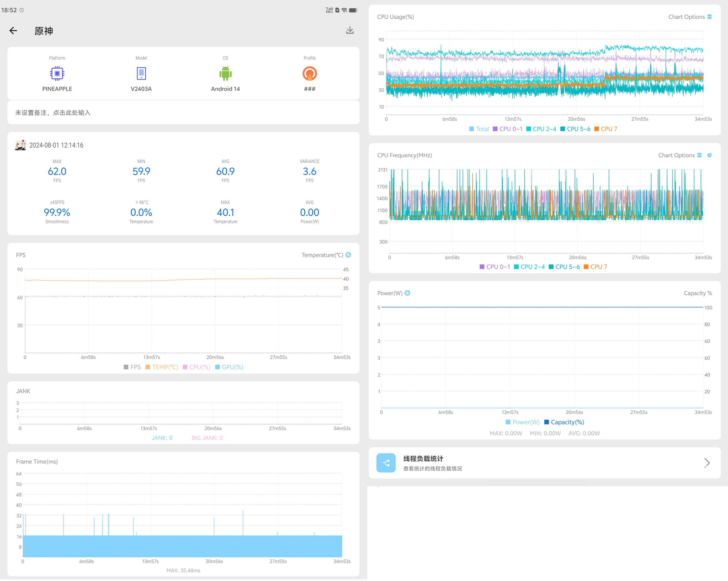Toggle CPU(%) series in FPS chart legend
The image size is (728, 581).
[x=197, y=367]
